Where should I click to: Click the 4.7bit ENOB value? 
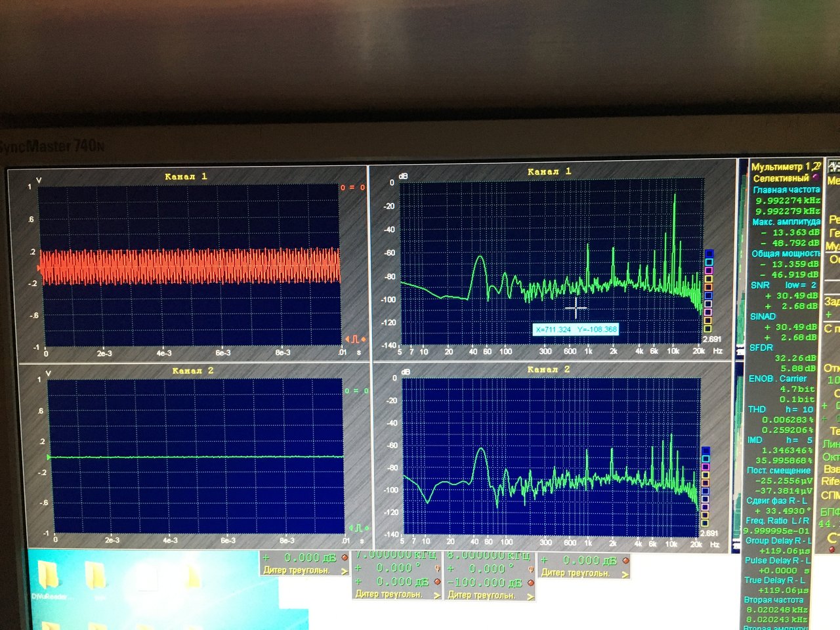[797, 388]
